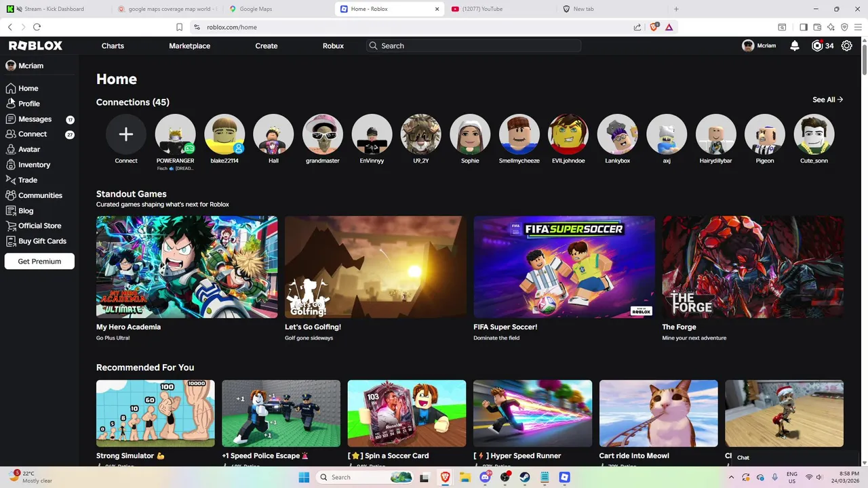Open the FIFA Super Soccer! thumbnail

point(564,267)
